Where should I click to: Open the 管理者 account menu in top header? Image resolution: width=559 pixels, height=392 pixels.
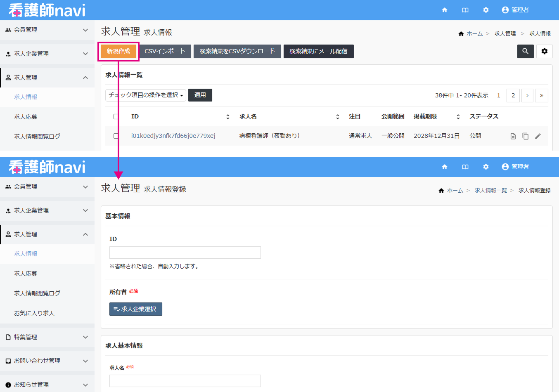pyautogui.click(x=515, y=10)
